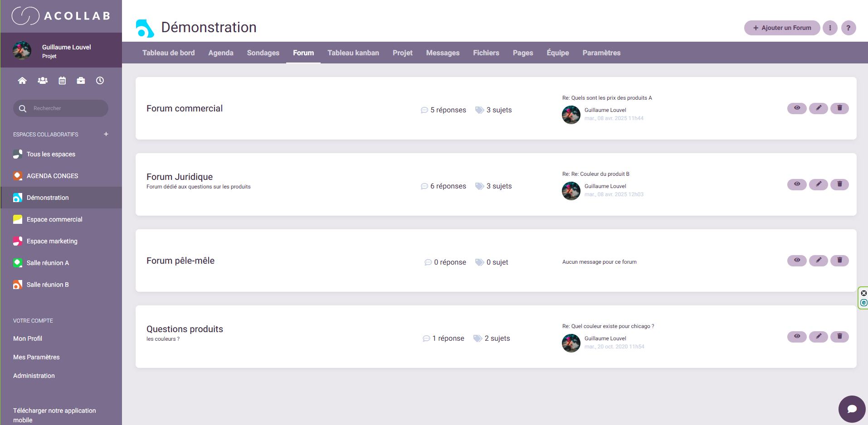Open the Sondages tab

263,53
